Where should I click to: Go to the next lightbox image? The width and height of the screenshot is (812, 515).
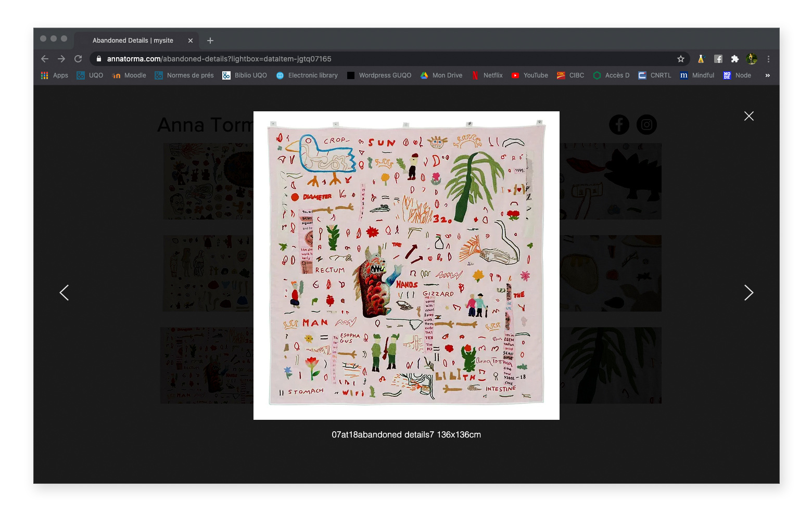(x=748, y=292)
